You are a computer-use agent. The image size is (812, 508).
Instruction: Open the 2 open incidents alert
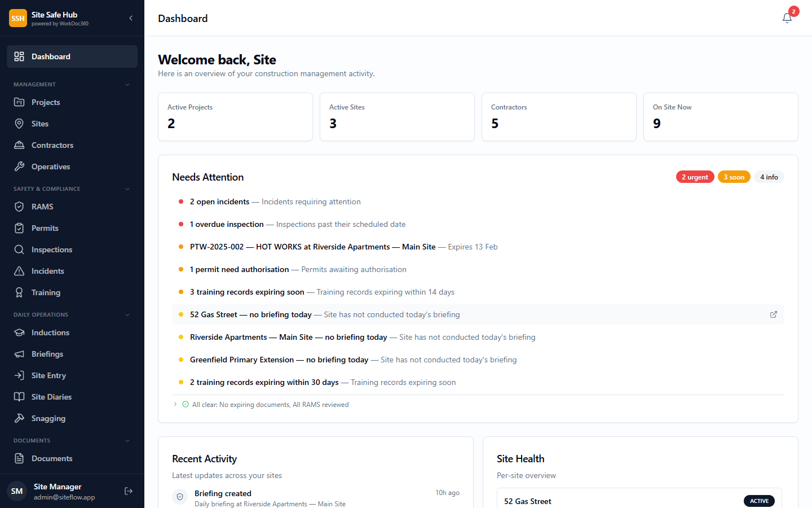[x=478, y=202]
